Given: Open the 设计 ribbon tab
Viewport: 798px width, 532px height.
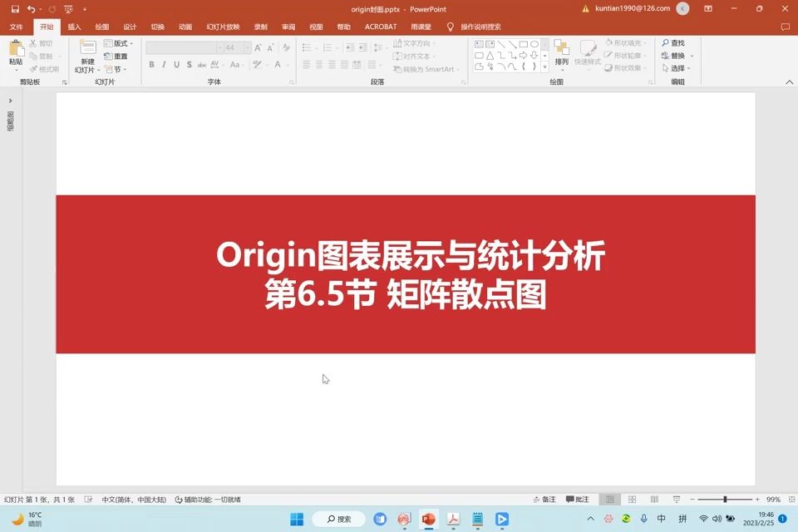Looking at the screenshot, I should (129, 26).
